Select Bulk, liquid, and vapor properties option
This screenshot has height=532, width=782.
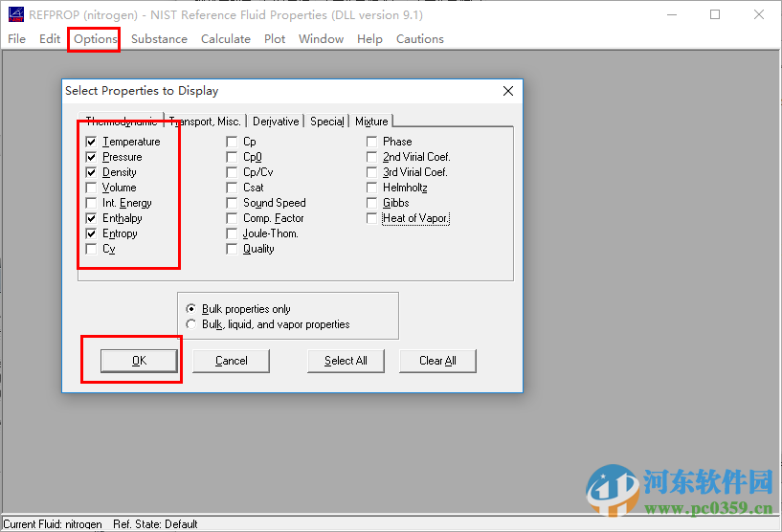click(191, 324)
